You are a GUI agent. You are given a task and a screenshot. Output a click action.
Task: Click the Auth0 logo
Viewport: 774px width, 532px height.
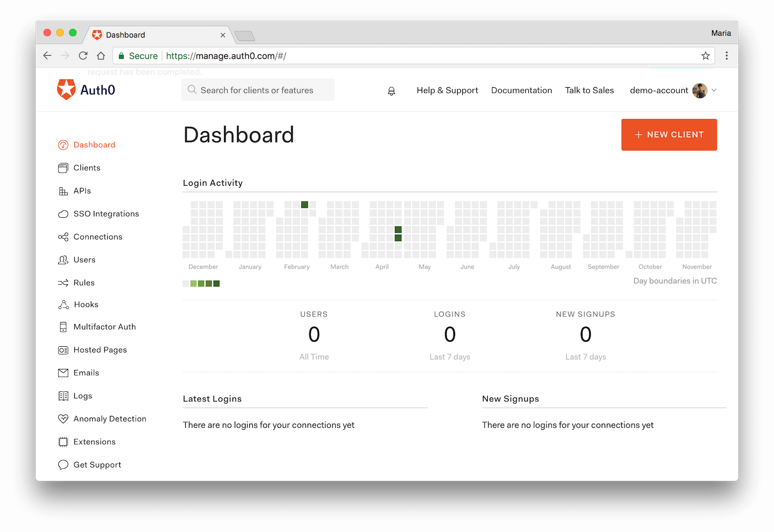pyautogui.click(x=86, y=90)
